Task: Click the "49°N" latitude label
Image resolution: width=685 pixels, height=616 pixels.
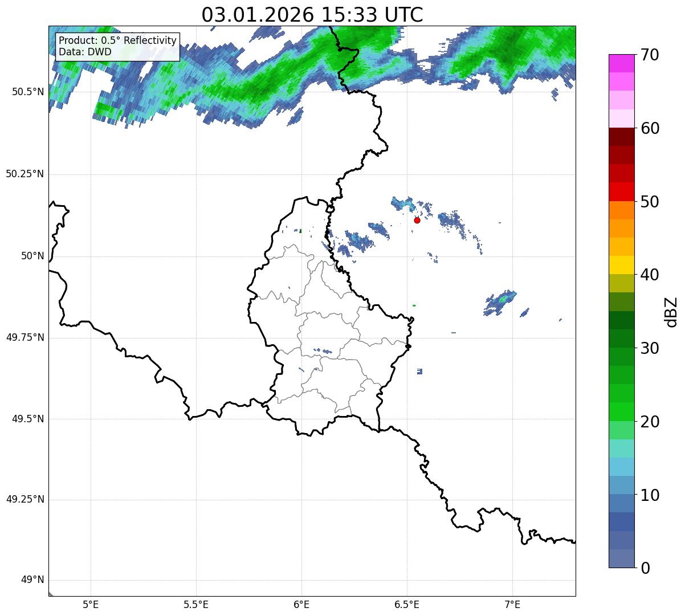Action: [x=32, y=580]
